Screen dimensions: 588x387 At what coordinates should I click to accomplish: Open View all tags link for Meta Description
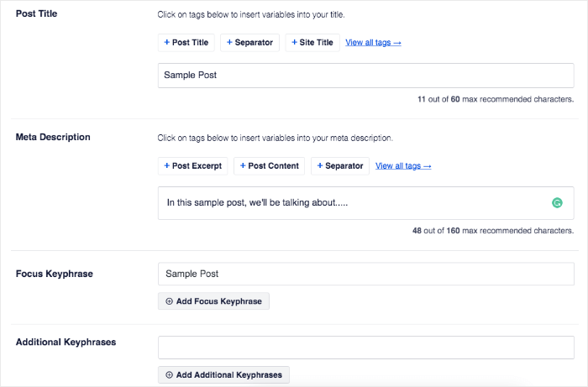click(403, 165)
